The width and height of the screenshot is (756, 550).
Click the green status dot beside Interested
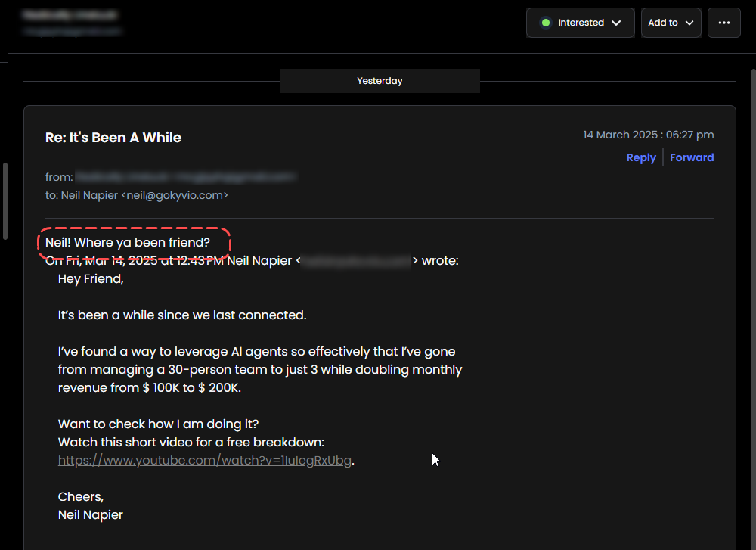546,23
